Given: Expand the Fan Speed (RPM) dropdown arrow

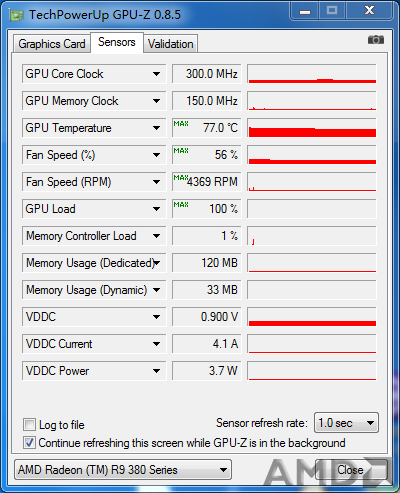Looking at the screenshot, I should pyautogui.click(x=156, y=182).
